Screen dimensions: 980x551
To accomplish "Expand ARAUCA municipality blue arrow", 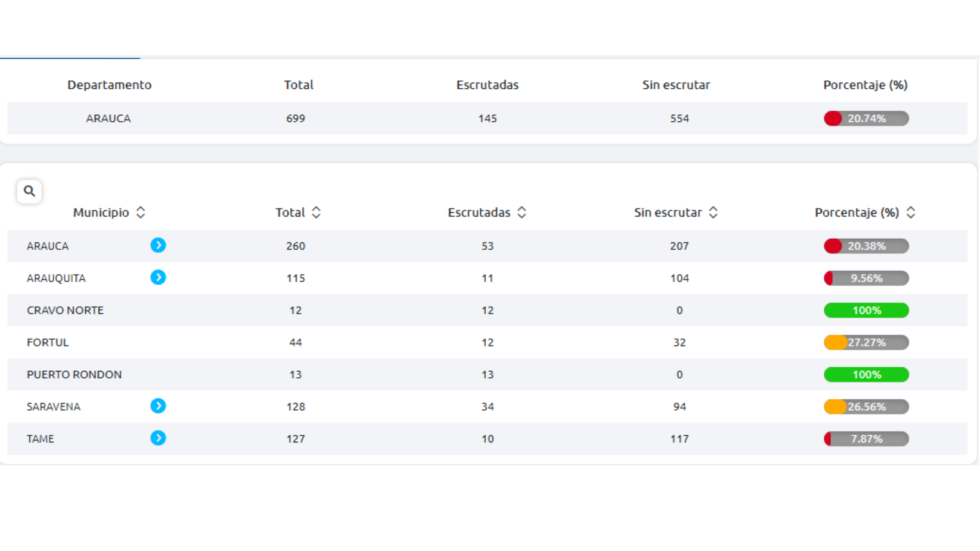I will point(158,246).
